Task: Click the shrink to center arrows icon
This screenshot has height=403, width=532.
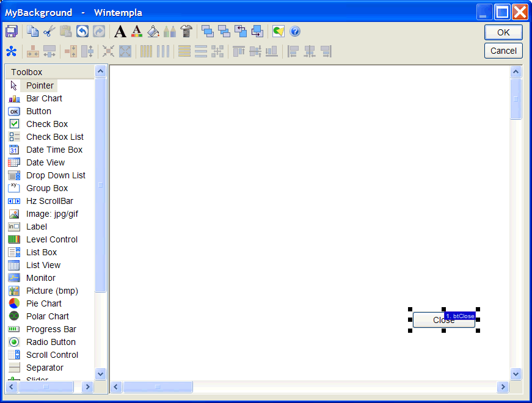Action: (x=108, y=51)
